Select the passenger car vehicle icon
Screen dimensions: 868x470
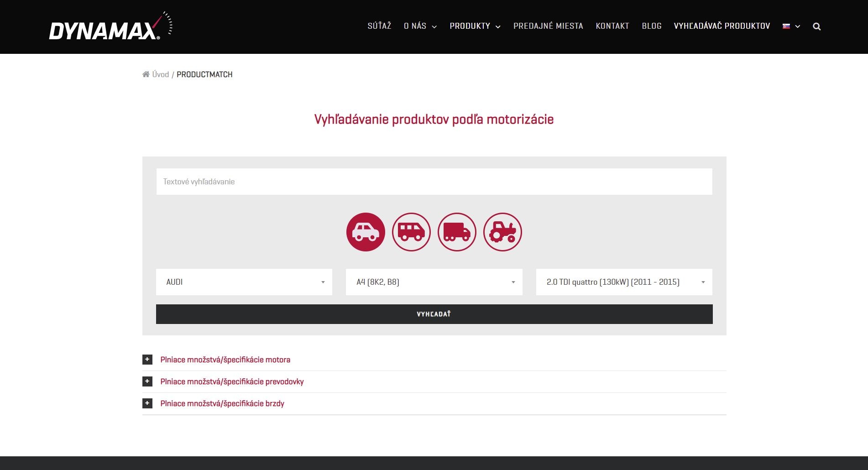[x=366, y=232]
